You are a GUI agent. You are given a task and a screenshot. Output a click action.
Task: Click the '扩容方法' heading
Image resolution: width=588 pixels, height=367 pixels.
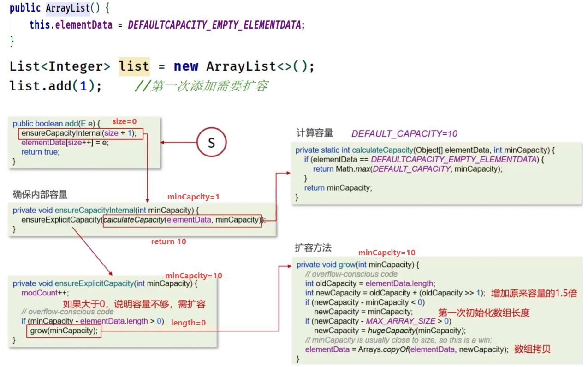click(313, 248)
